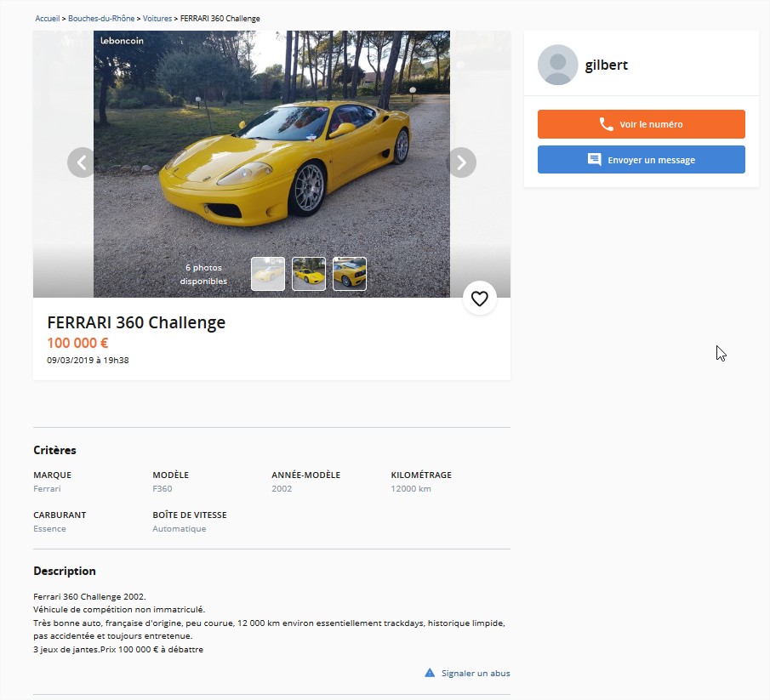Click the year value '2002'
Image resolution: width=770 pixels, height=700 pixels.
click(x=282, y=488)
